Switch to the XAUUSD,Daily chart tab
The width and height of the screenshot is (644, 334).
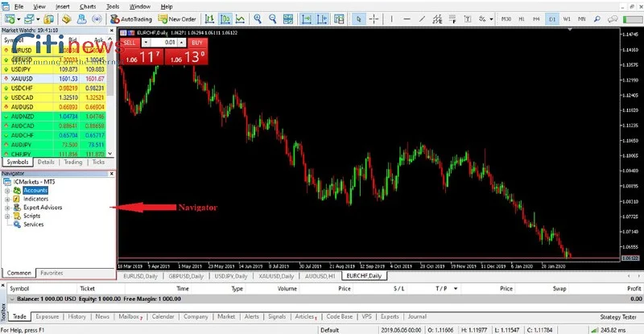(x=276, y=276)
